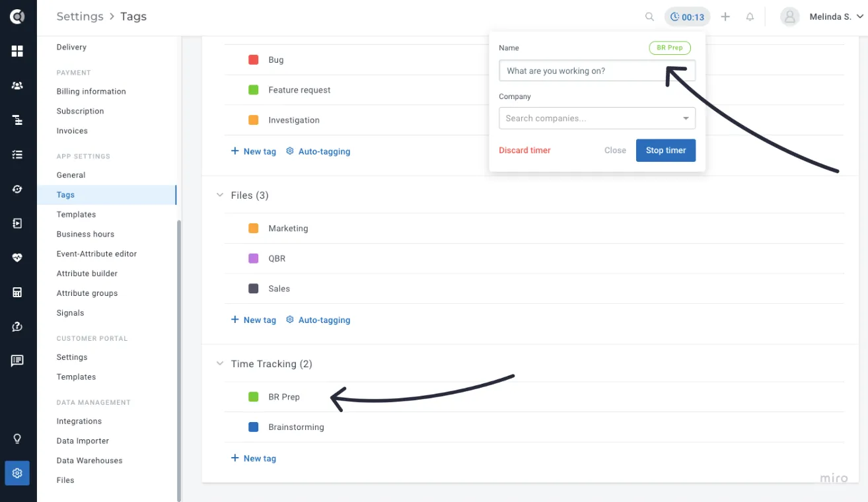Open the chat messages icon in the left rail
This screenshot has width=868, height=502.
17,361
